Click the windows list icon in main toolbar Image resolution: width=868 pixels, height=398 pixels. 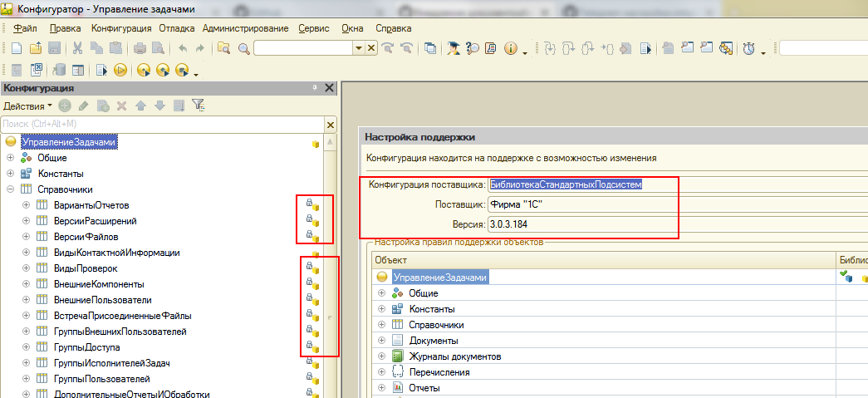430,49
